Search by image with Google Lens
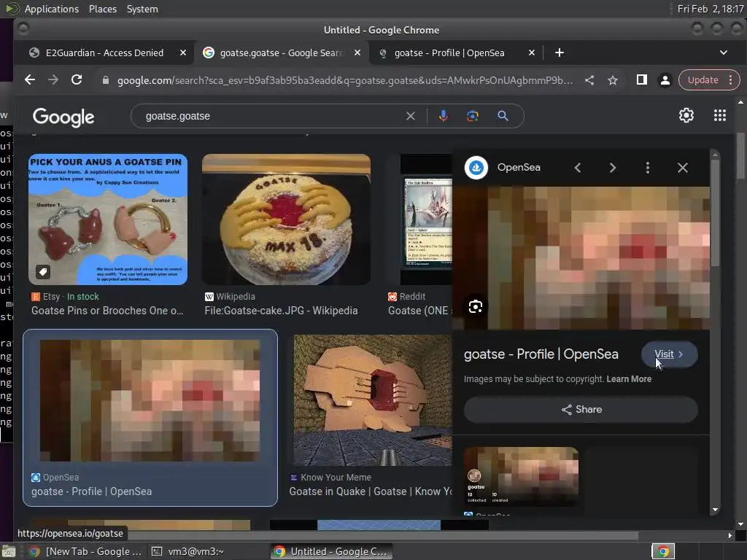Screen dimensions: 747x560 pos(472,116)
